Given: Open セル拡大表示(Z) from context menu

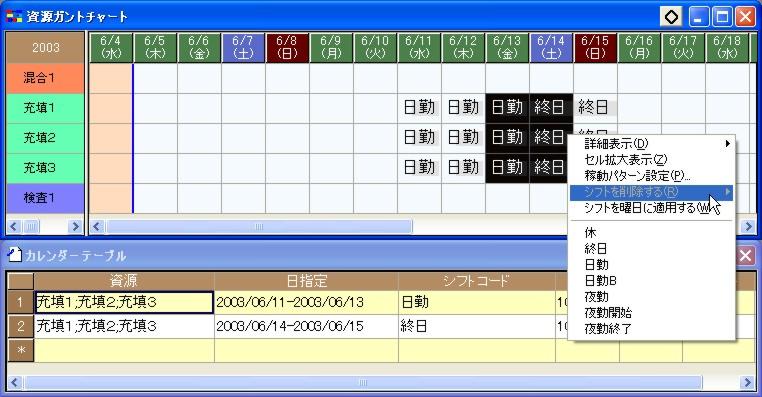Looking at the screenshot, I should 626,160.
